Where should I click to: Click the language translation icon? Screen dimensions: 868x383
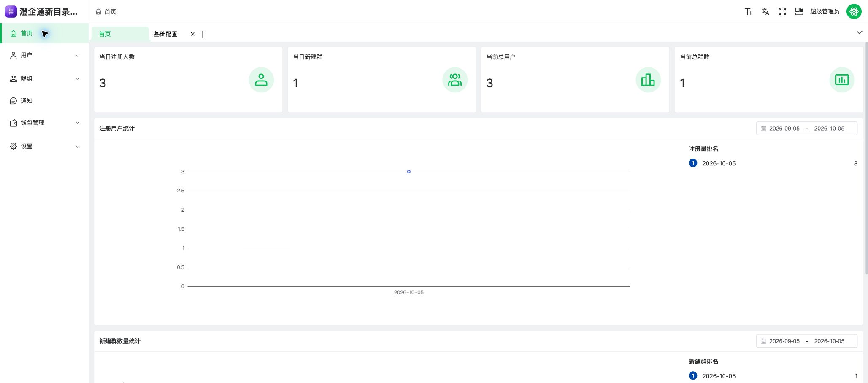pos(765,11)
